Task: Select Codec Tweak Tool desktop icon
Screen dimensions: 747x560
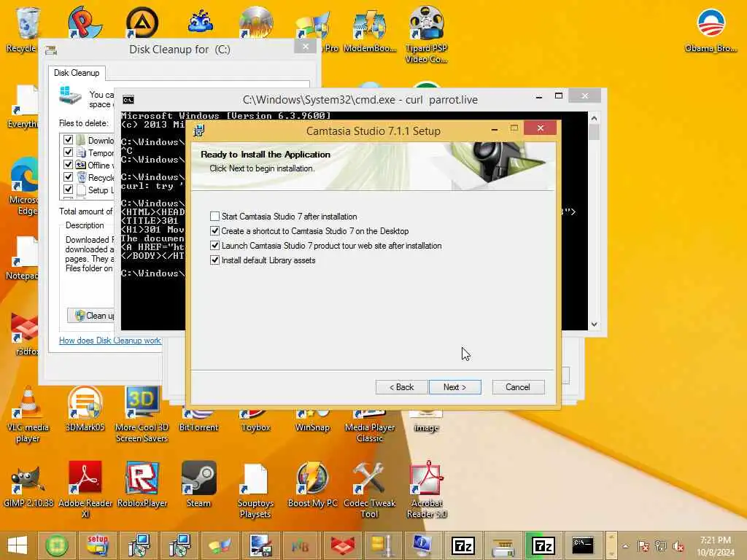Action: click(x=369, y=491)
